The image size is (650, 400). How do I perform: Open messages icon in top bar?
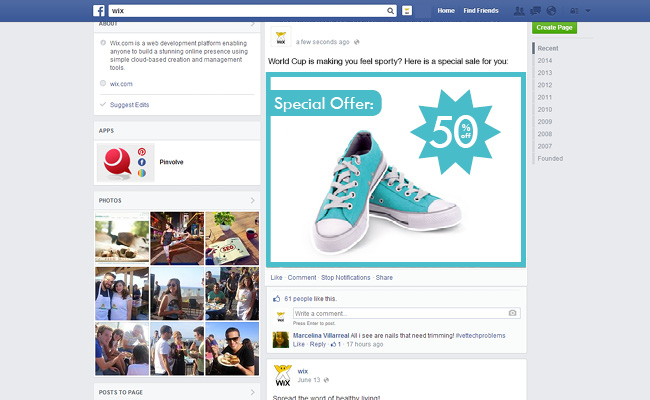[x=535, y=11]
